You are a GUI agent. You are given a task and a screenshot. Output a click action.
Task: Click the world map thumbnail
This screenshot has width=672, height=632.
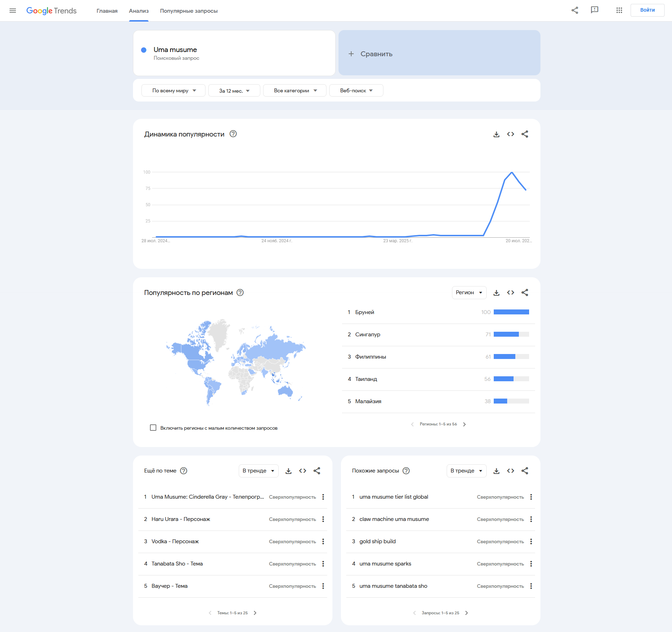(236, 362)
